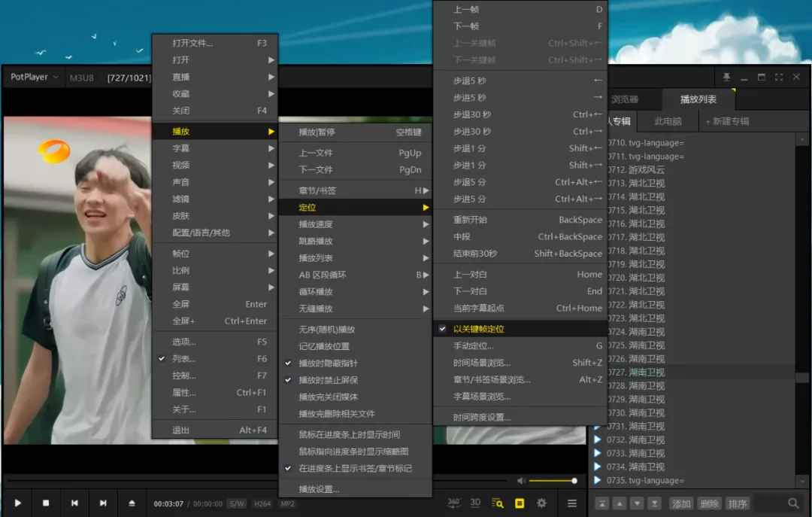Disable 播放时禁止屏保 option

pyautogui.click(x=329, y=379)
